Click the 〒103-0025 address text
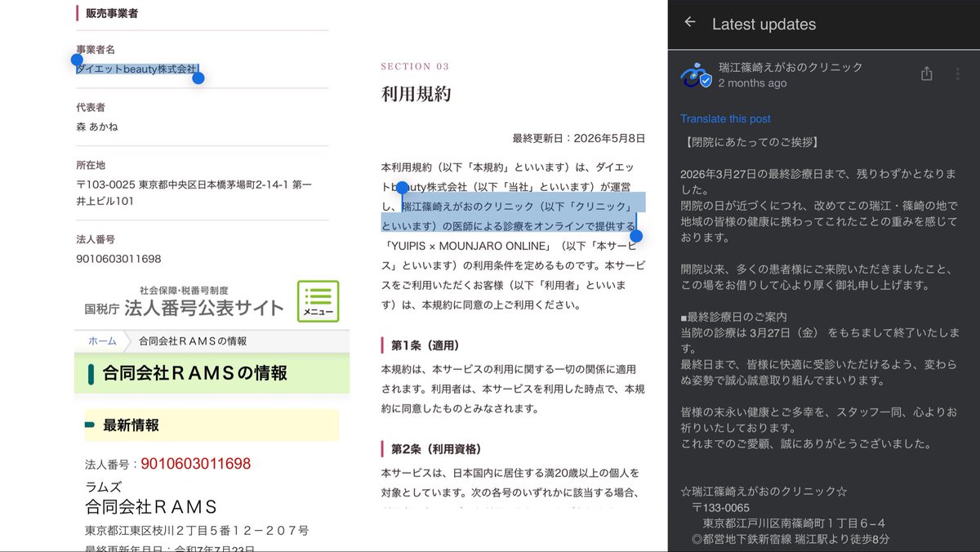980x552 pixels. point(194,192)
